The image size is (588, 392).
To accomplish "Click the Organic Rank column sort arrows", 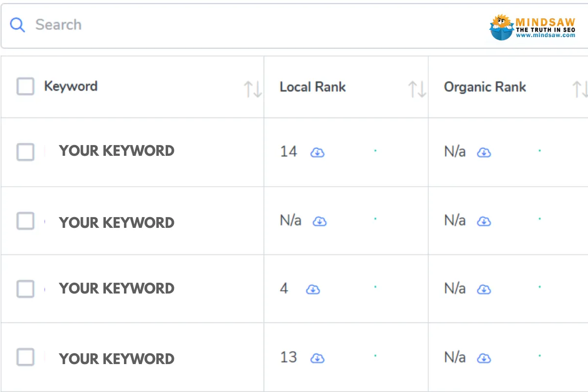I will [580, 89].
